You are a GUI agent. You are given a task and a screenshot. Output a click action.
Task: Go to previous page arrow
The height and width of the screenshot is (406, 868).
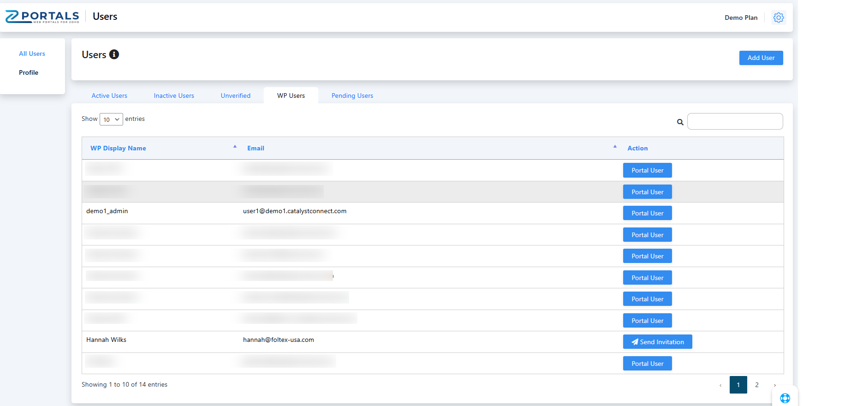coord(720,385)
